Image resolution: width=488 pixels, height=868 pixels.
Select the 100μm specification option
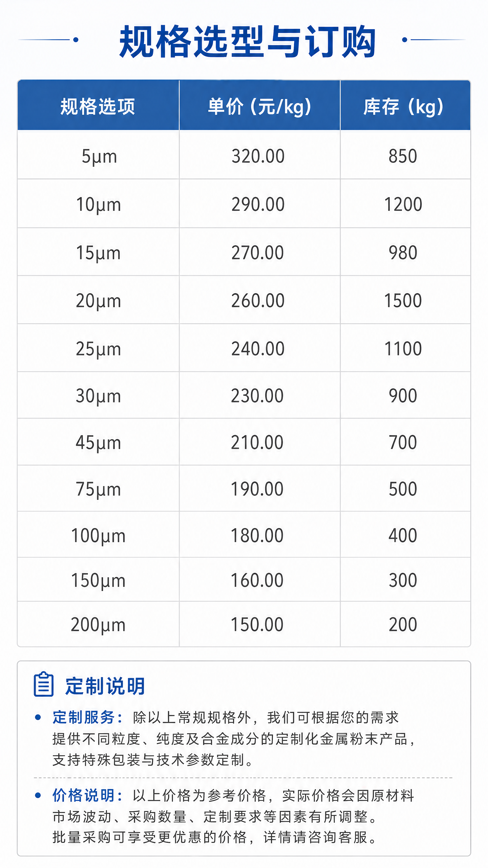tap(98, 535)
